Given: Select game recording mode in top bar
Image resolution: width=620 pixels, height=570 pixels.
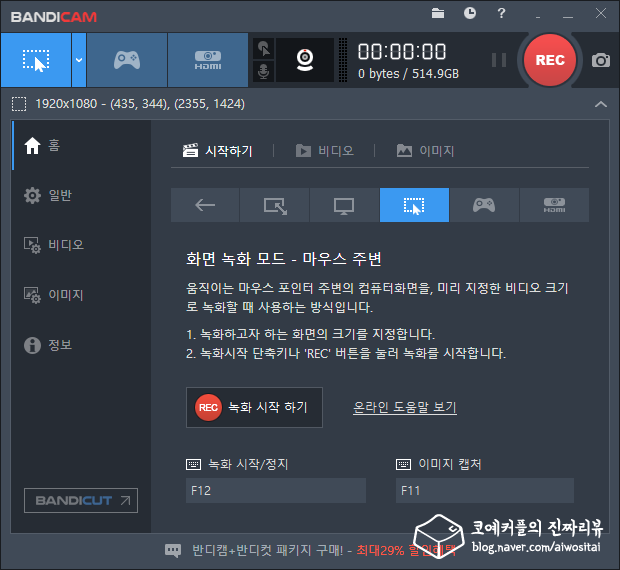Looking at the screenshot, I should tap(127, 60).
